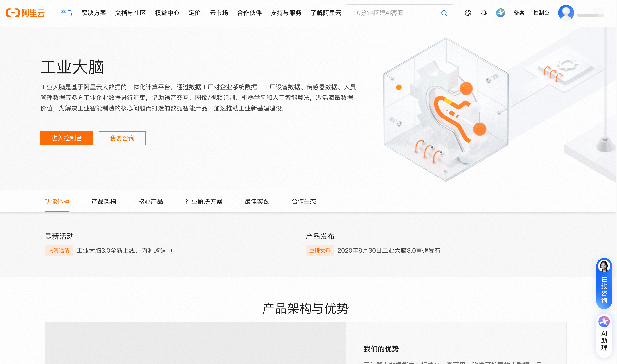Screen dimensions: 617x364
Task: Open 权益中心 in navigation
Action: tap(167, 13)
